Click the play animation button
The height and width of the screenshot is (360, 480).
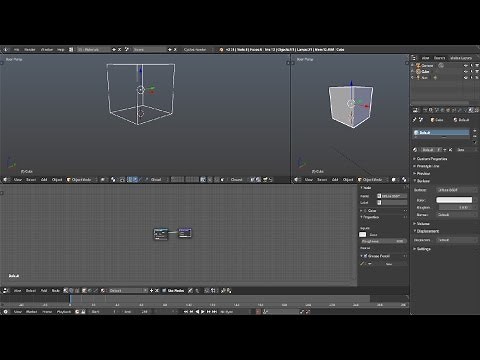click(203, 312)
